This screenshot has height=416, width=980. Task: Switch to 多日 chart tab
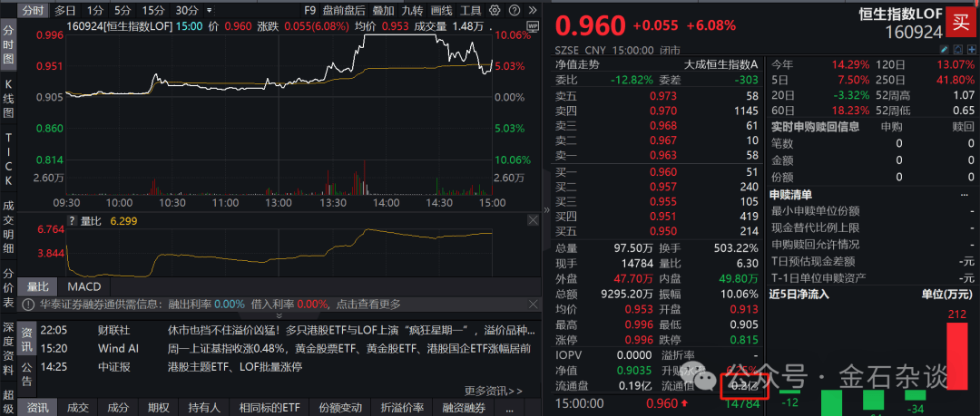pyautogui.click(x=65, y=10)
